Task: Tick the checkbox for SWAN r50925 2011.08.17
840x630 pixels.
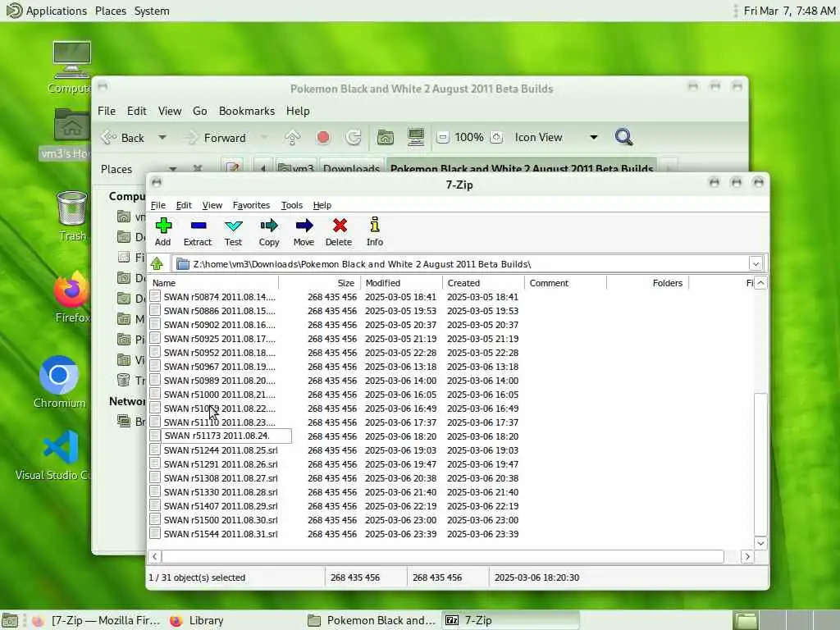Action: pyautogui.click(x=155, y=338)
